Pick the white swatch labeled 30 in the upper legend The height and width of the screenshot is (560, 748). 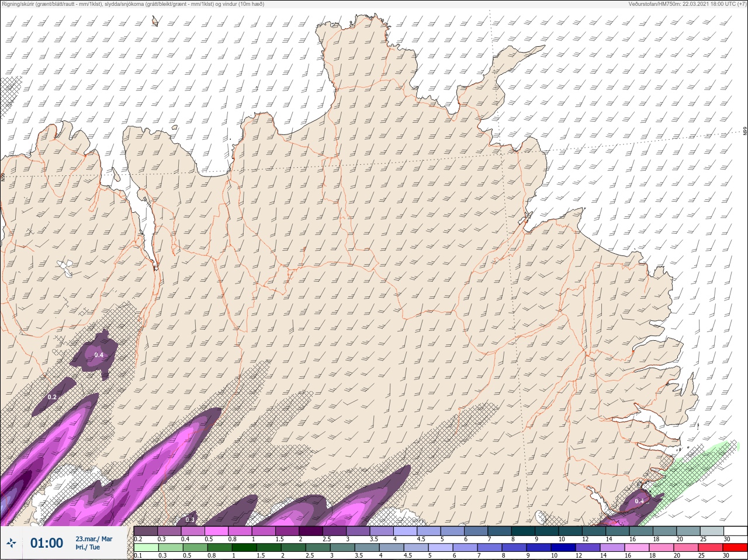[x=735, y=531]
